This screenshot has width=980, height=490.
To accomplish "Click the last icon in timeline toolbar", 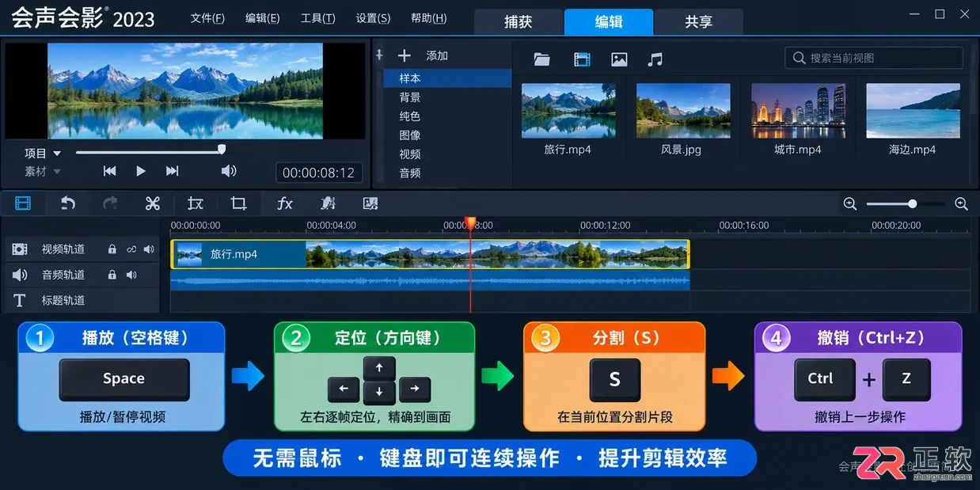I will point(370,203).
